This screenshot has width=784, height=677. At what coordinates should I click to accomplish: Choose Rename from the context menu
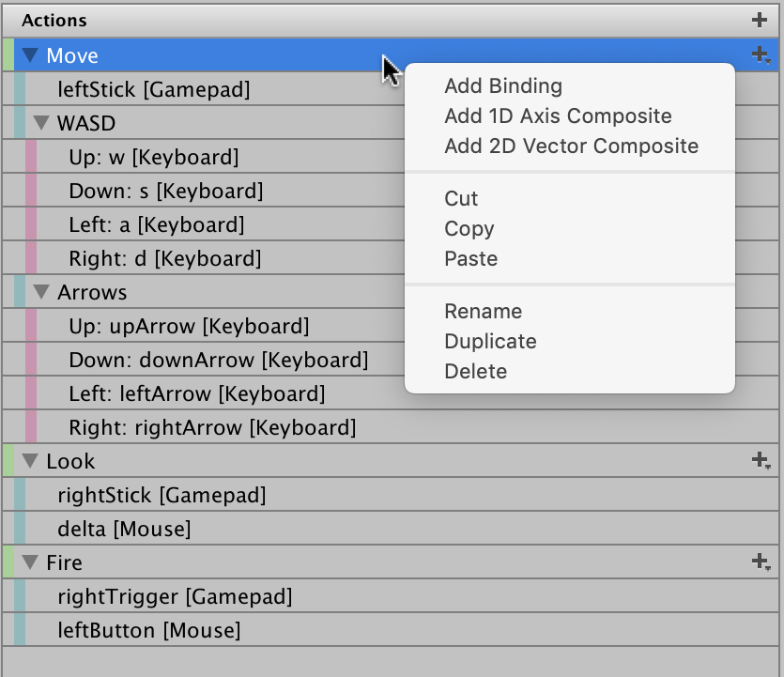(x=483, y=312)
